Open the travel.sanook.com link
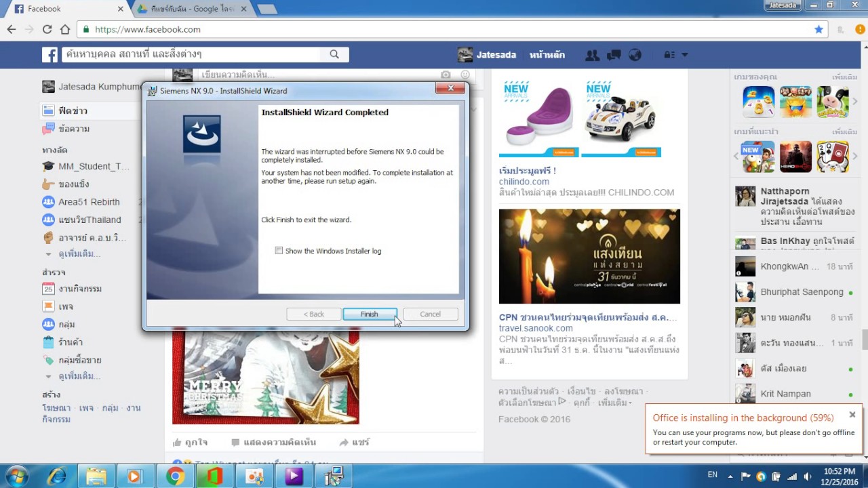Image resolution: width=868 pixels, height=488 pixels. [536, 328]
